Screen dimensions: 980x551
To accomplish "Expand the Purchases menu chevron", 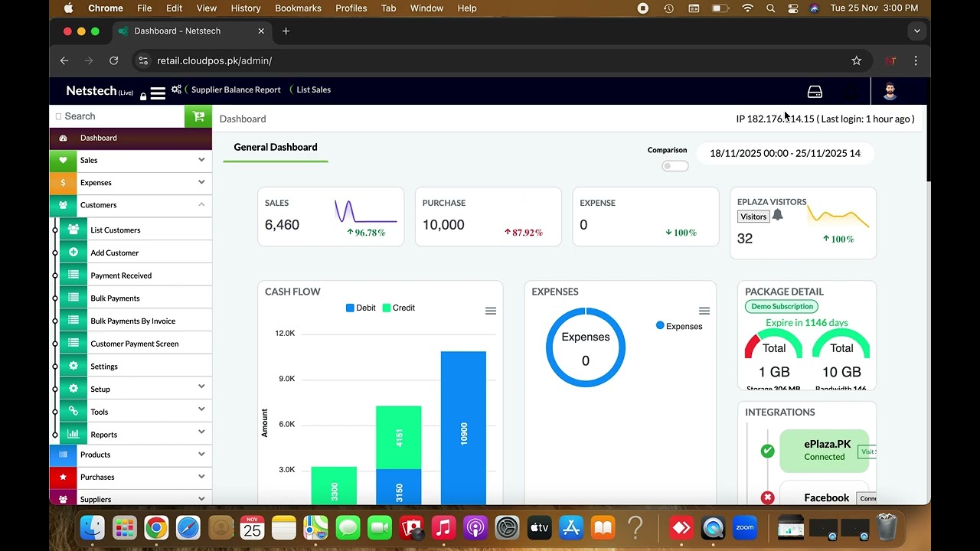I will [201, 476].
